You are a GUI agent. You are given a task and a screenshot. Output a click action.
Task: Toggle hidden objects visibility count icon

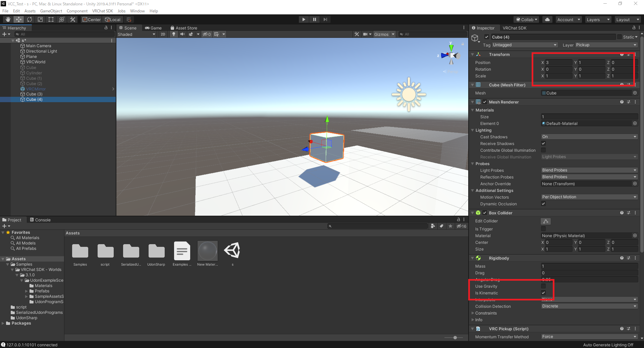pos(207,34)
